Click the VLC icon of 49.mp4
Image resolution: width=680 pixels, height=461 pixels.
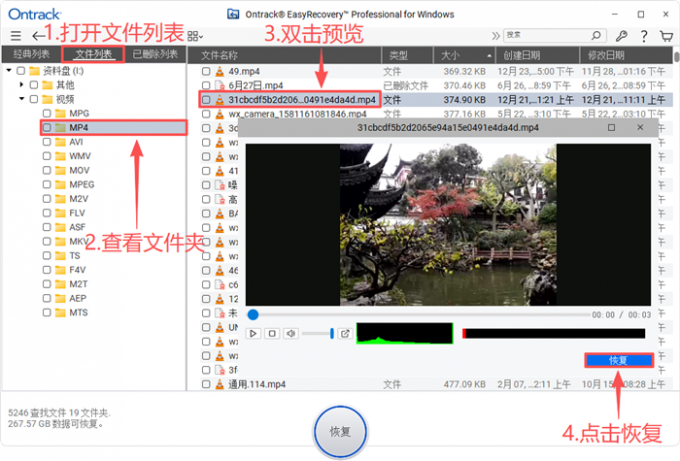tap(220, 71)
